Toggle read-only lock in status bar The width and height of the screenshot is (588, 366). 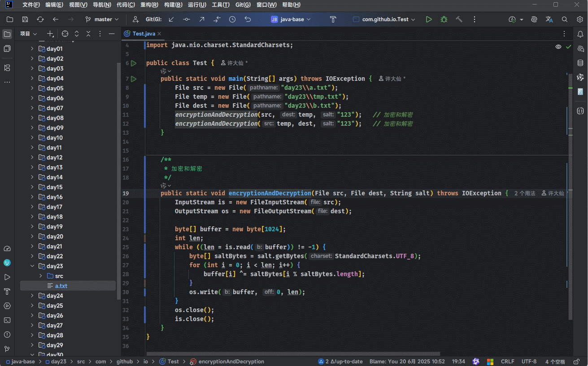[x=576, y=362]
